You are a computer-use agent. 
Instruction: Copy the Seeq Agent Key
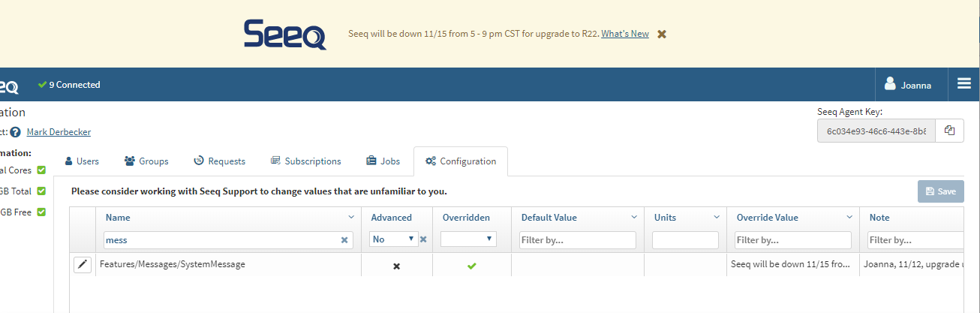pyautogui.click(x=949, y=131)
